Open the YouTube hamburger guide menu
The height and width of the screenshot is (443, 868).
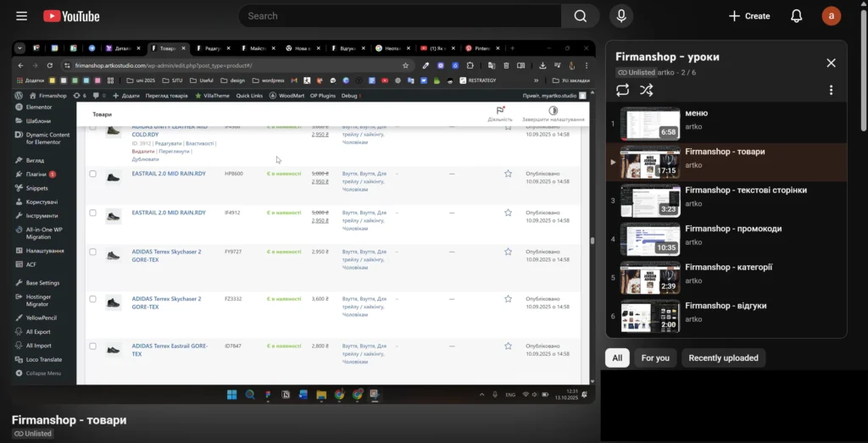tap(21, 16)
